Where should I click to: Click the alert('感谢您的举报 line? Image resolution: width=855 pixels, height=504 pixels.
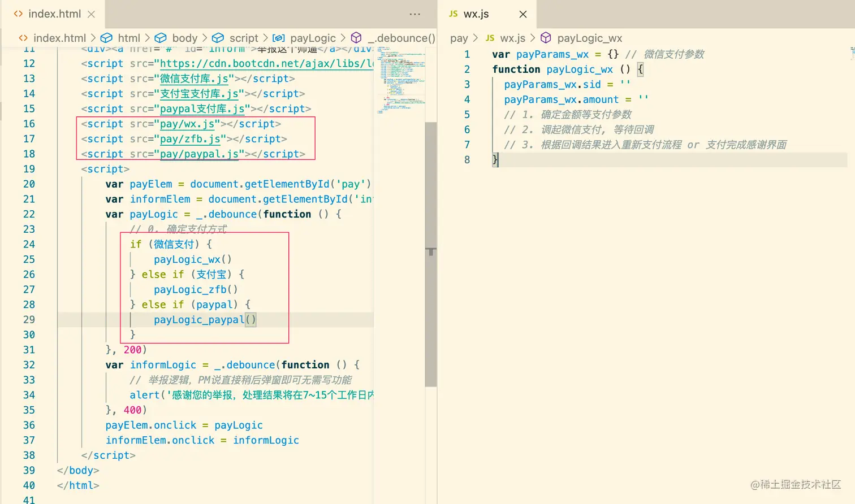pyautogui.click(x=251, y=395)
